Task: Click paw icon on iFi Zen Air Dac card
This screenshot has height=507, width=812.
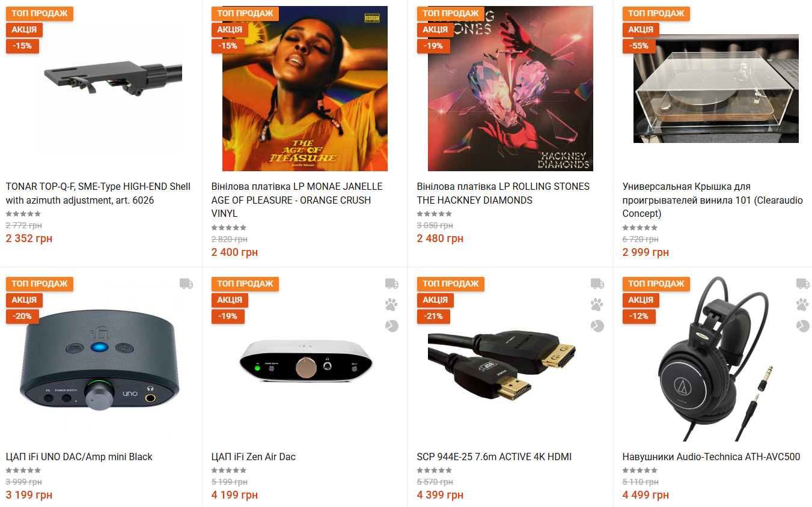Action: pyautogui.click(x=392, y=305)
